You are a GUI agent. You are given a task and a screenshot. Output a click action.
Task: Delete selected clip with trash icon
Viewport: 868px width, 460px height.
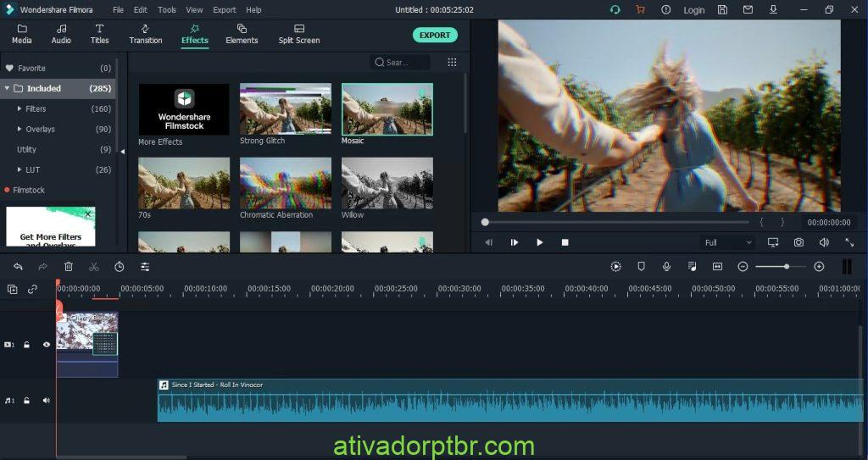pos(69,267)
